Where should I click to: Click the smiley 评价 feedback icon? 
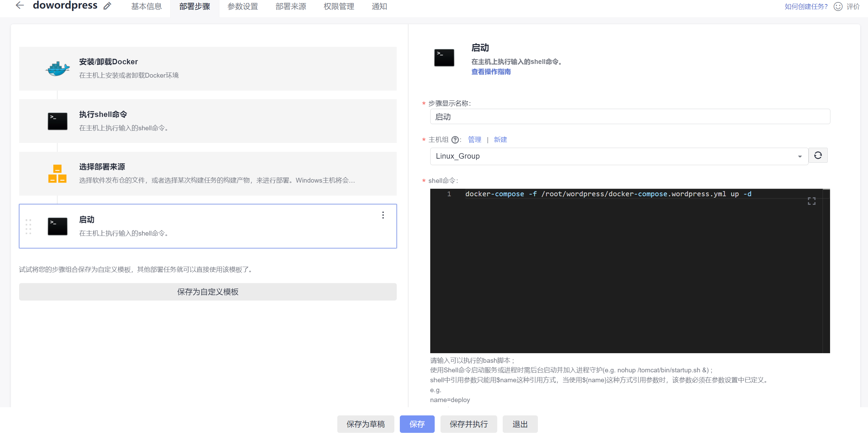click(838, 6)
